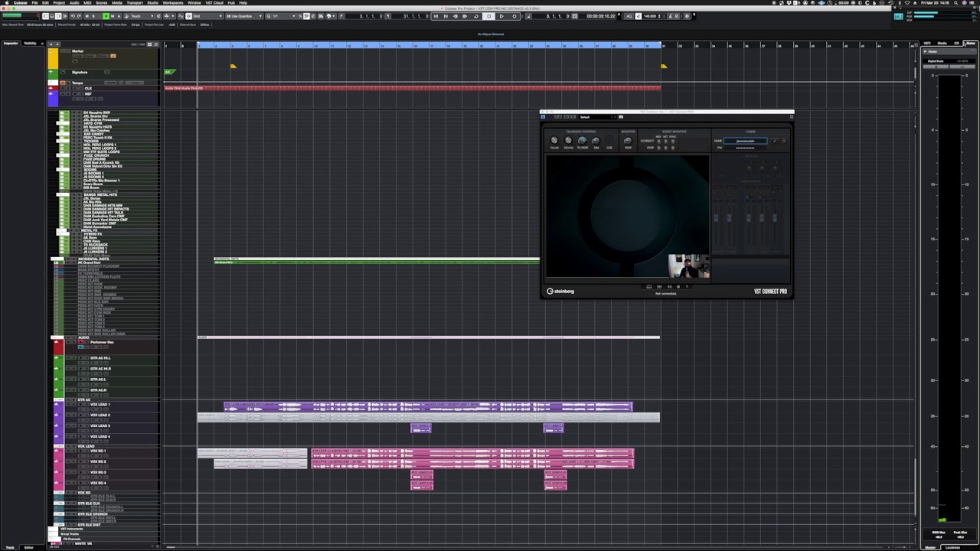Image resolution: width=980 pixels, height=551 pixels.
Task: Click the NAME login input field
Action: 746,141
